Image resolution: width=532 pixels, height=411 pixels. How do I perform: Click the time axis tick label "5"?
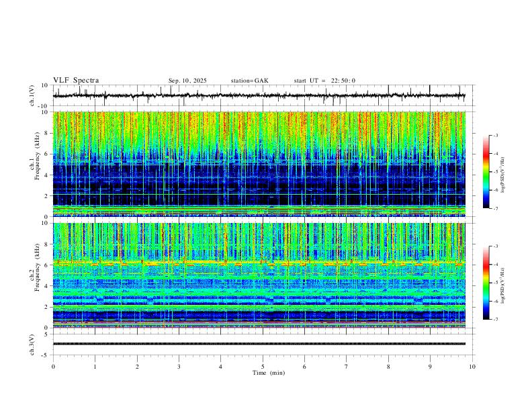pos(263,367)
